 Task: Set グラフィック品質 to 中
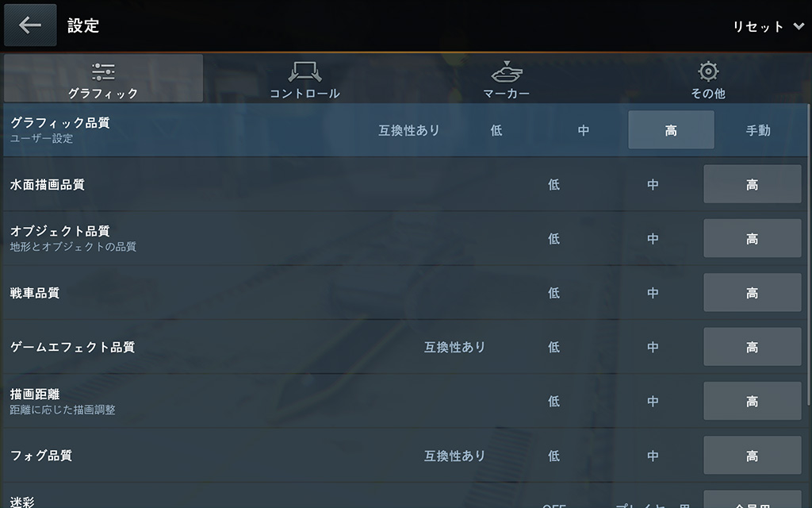(584, 130)
